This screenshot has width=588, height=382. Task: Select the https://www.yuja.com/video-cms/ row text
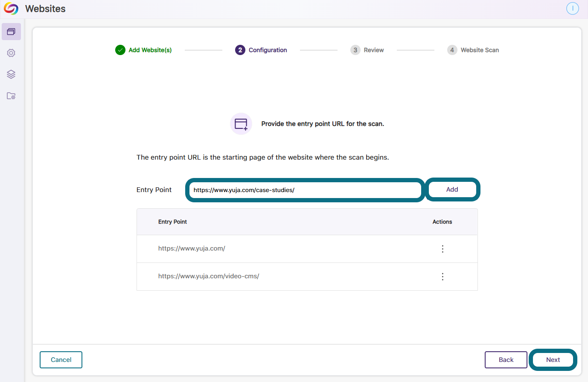pyautogui.click(x=209, y=276)
